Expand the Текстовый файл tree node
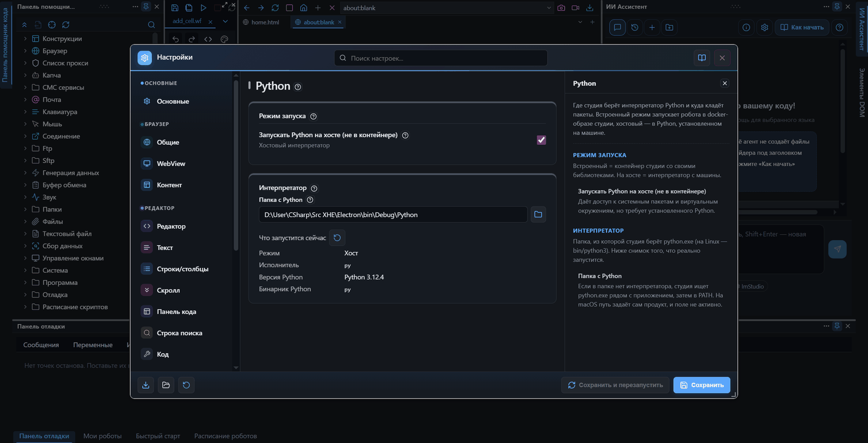The image size is (868, 443). click(25, 234)
